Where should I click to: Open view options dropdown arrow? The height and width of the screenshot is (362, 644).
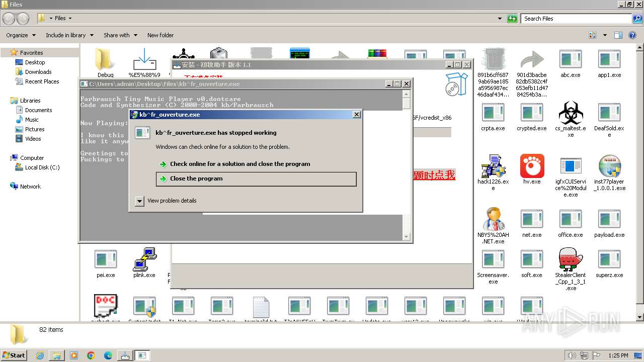tap(605, 35)
